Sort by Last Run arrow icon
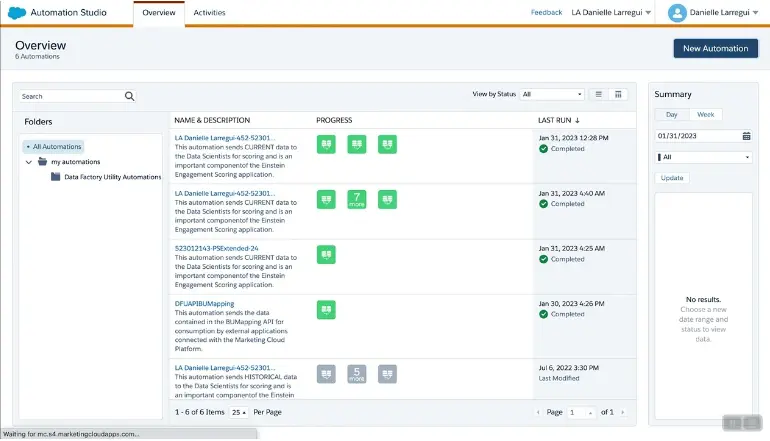The image size is (770, 441). click(577, 120)
